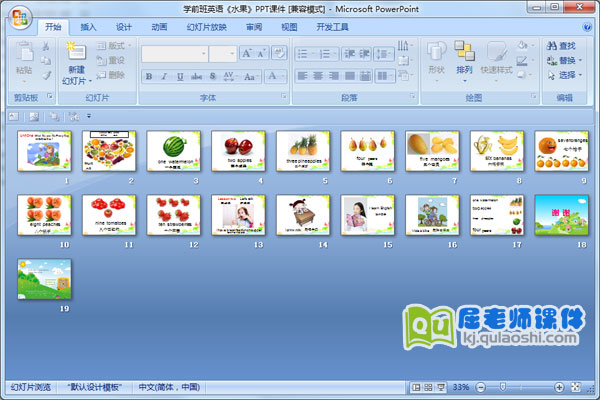600x400 pixels.
Task: Open the font name dropdown
Action: point(204,54)
